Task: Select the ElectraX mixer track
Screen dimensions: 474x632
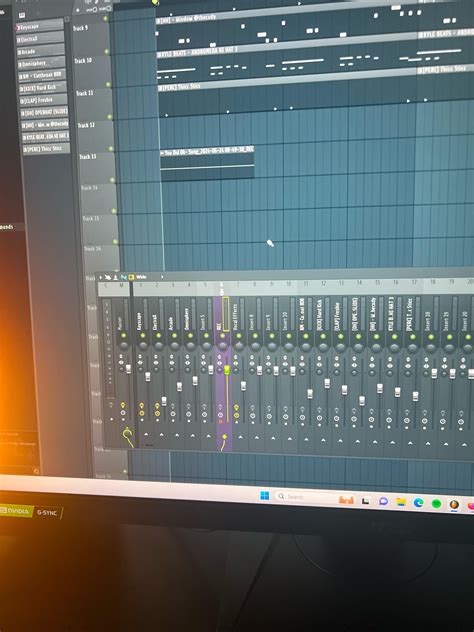Action: point(155,322)
